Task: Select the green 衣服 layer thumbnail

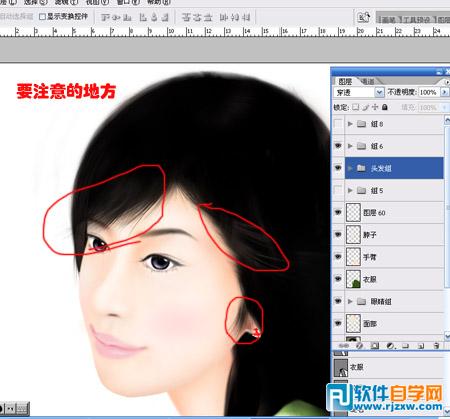Action: click(353, 279)
